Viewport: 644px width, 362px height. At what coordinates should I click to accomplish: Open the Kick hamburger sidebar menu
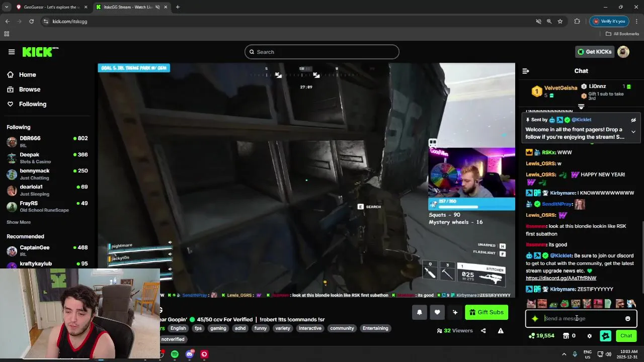click(12, 52)
